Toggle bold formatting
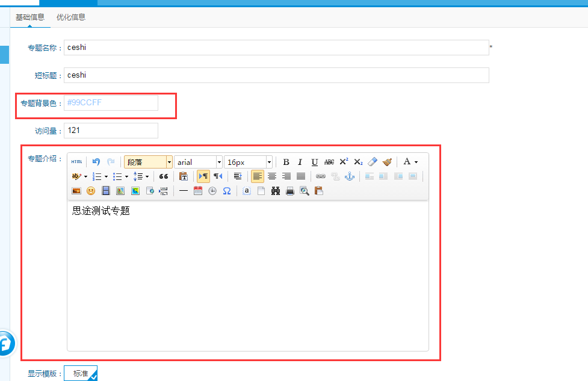 coord(286,162)
